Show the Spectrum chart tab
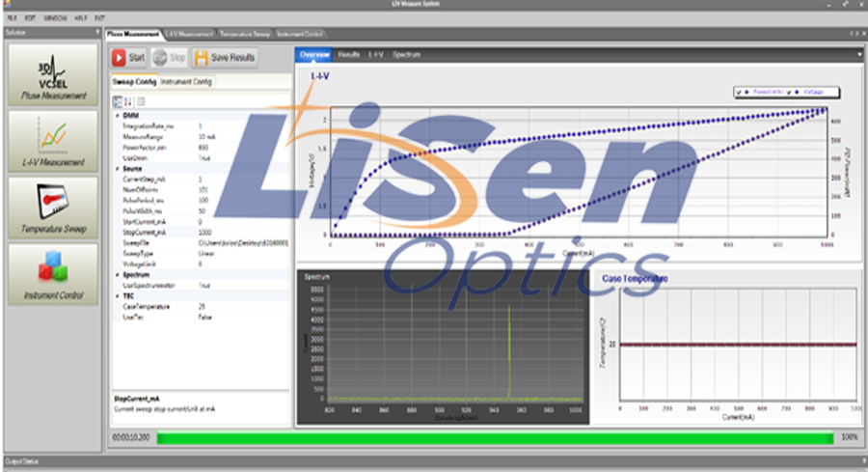868x472 pixels. tap(406, 54)
